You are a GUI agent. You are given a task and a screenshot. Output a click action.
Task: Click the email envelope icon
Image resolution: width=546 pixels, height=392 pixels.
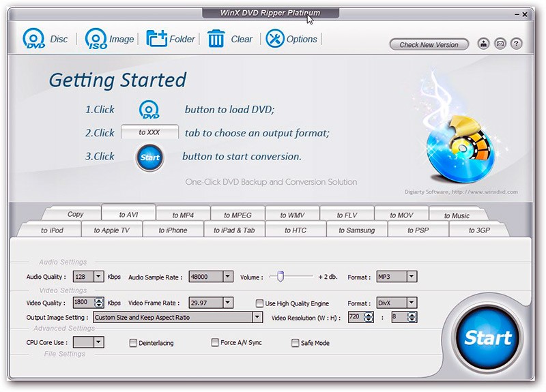click(500, 44)
